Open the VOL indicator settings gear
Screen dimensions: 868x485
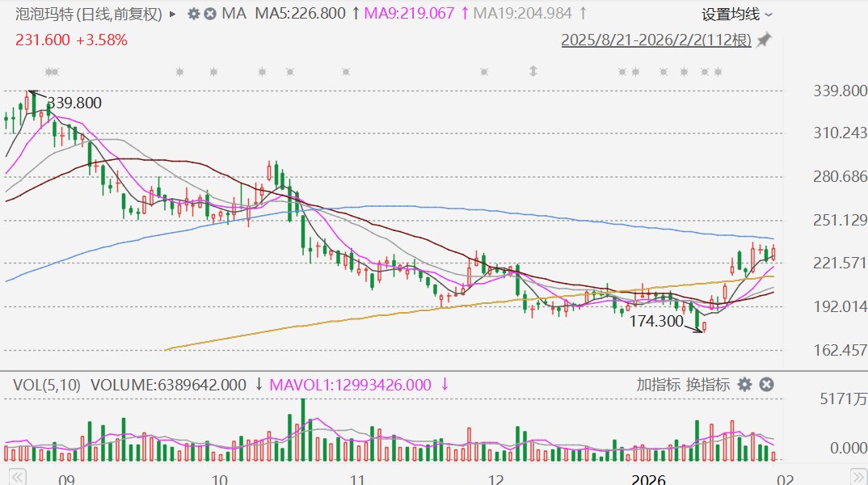(x=745, y=384)
